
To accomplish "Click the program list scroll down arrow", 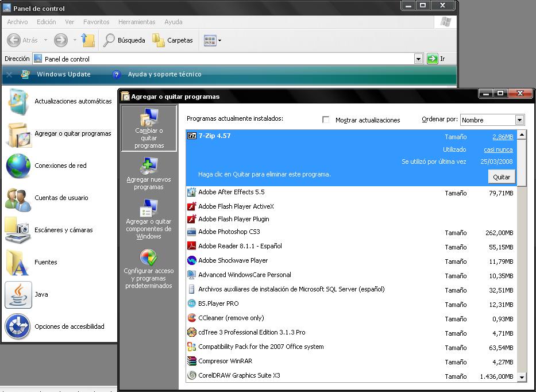I will point(522,377).
